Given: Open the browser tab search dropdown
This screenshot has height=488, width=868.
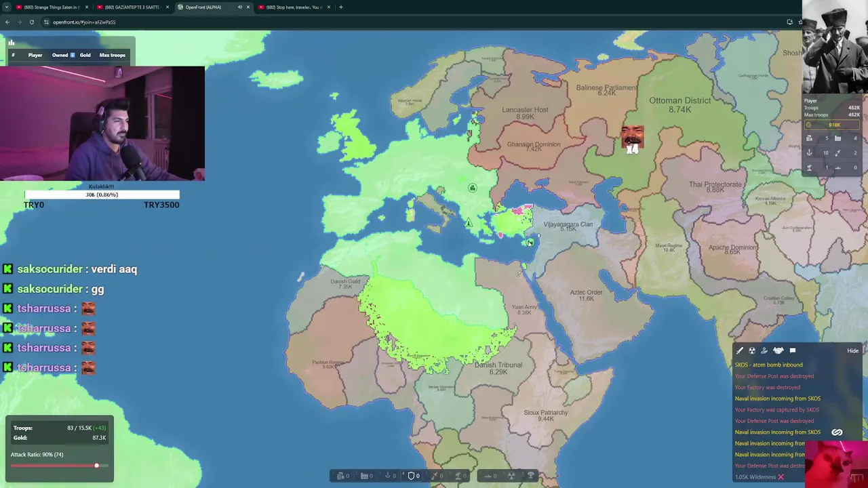Looking at the screenshot, I should pyautogui.click(x=6, y=7).
